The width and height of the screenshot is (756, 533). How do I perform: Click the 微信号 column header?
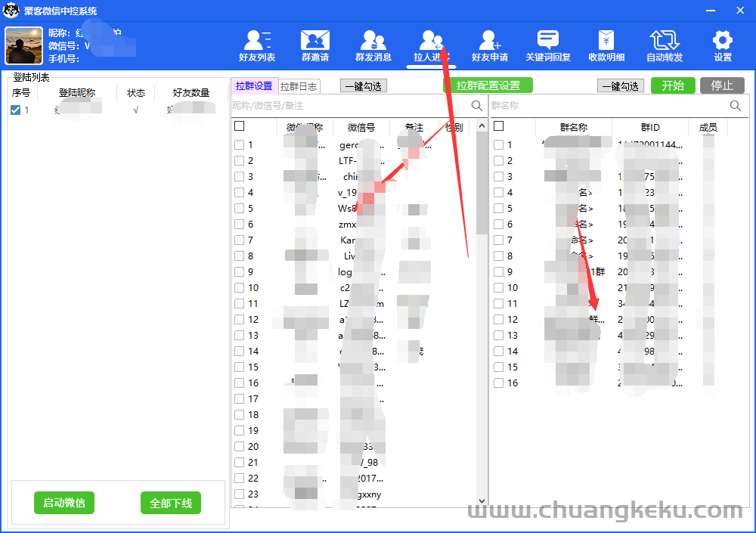pyautogui.click(x=361, y=127)
